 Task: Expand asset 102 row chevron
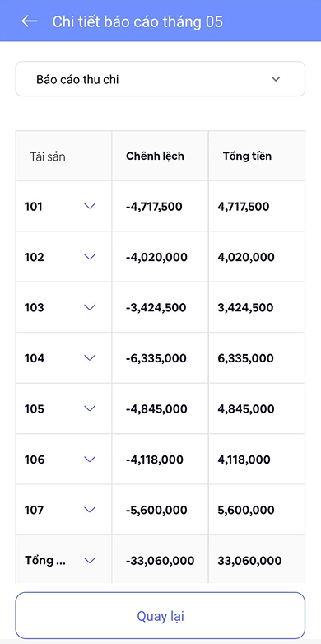pyautogui.click(x=90, y=257)
